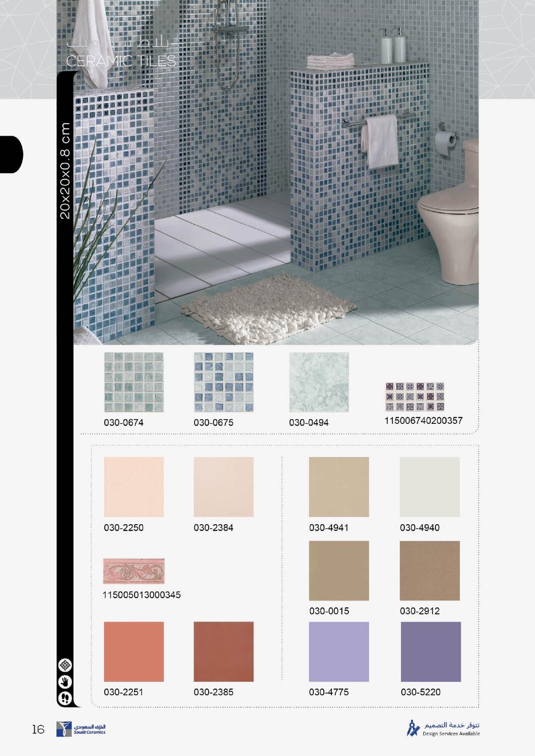Click the Design Services Available text
535x756 pixels.
(451, 733)
